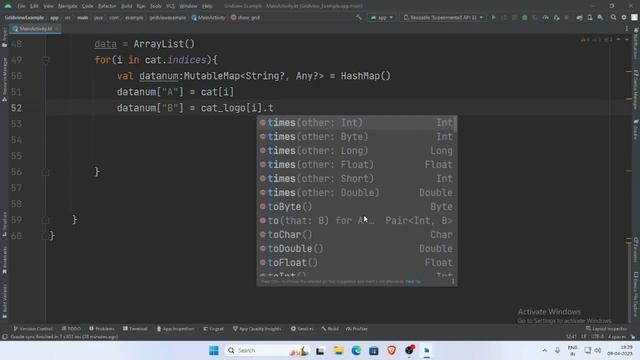
Task: Open Resource Manager side panel
Action: [x=4, y=80]
